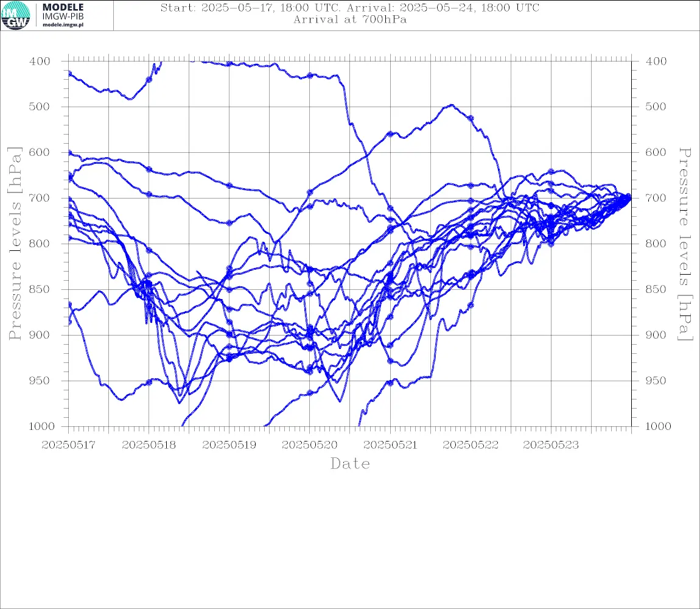Click the Start and Arrival title line
700x609 pixels.
350,7
